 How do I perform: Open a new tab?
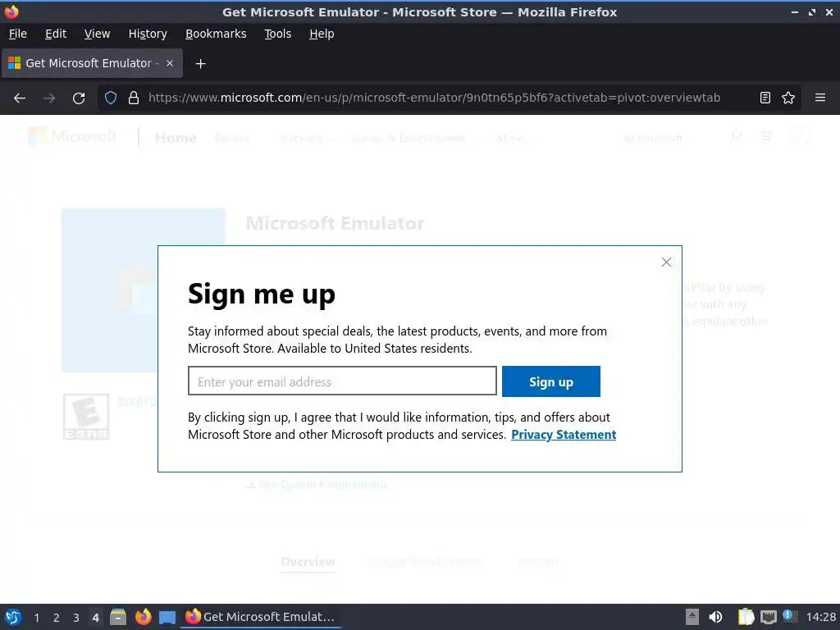pos(200,64)
